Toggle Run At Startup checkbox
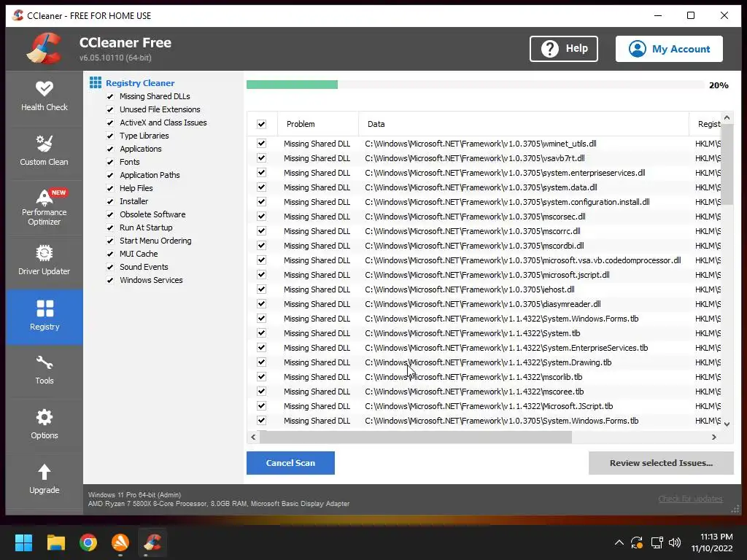This screenshot has width=747, height=560. (110, 227)
